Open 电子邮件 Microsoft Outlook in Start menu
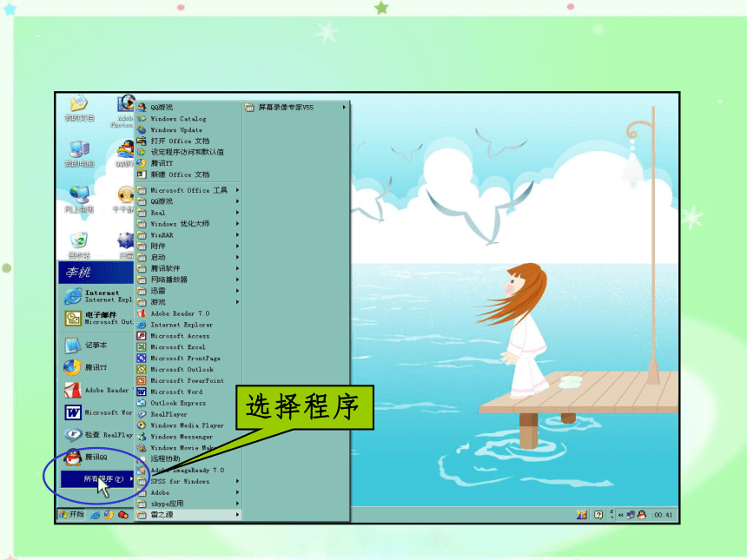Viewport: 747px width, 560px height. (97, 318)
